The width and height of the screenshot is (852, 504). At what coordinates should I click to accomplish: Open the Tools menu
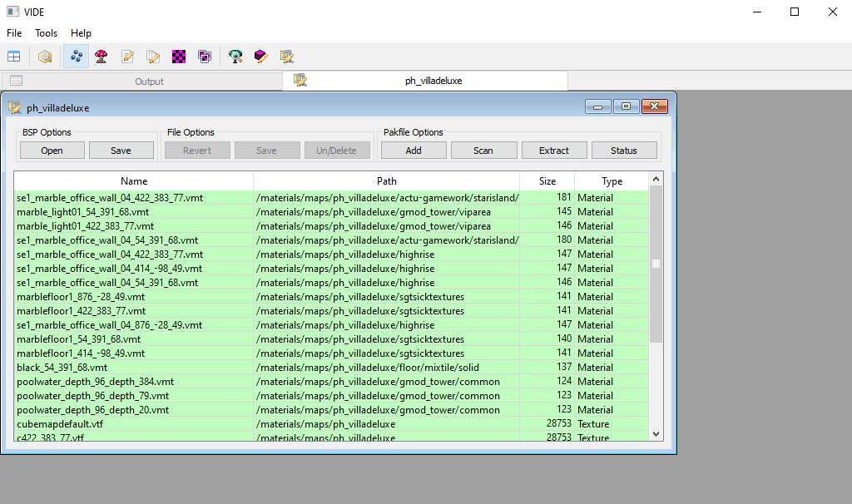(x=47, y=33)
